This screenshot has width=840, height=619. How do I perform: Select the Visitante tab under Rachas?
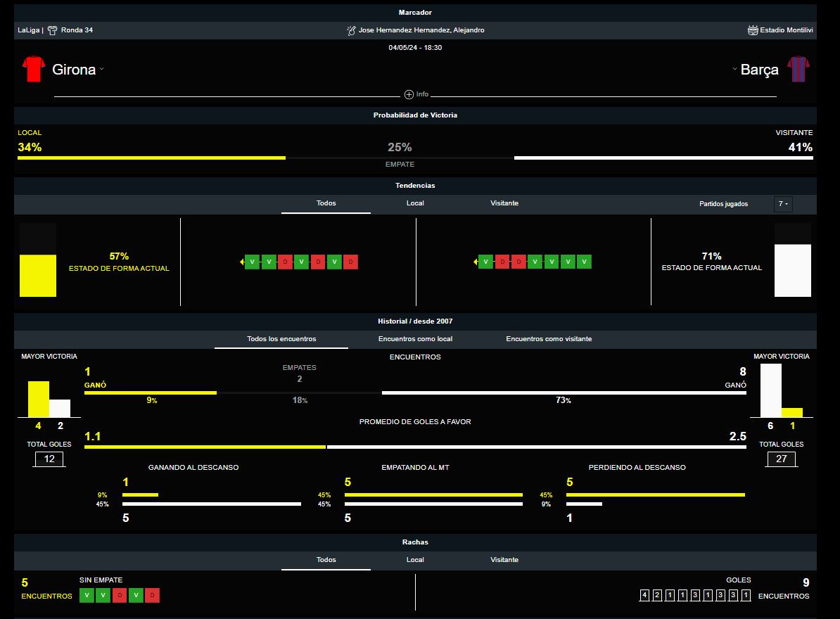(504, 560)
